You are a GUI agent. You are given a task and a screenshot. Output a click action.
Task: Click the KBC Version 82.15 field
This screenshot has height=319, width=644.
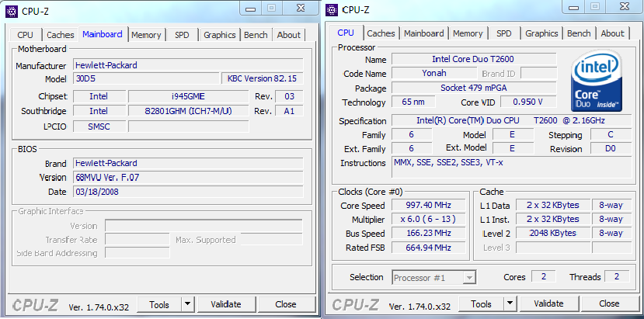point(263,78)
